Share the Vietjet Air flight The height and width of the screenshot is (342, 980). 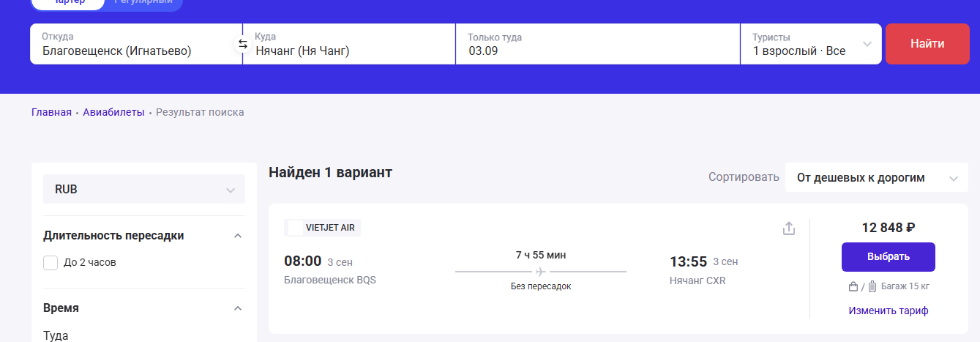point(788,228)
